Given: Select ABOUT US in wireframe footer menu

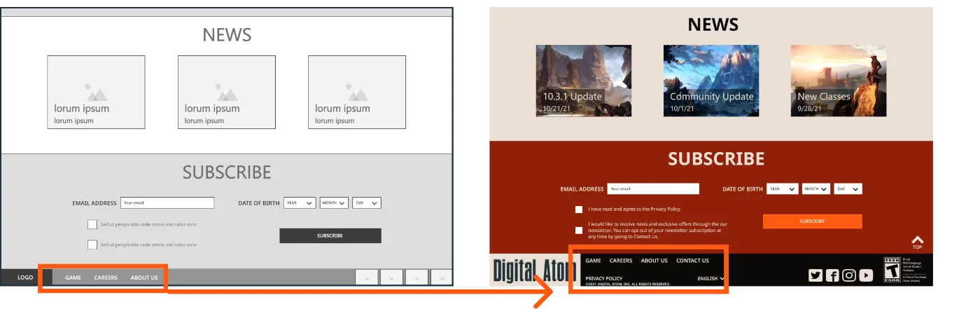Looking at the screenshot, I should (x=144, y=277).
